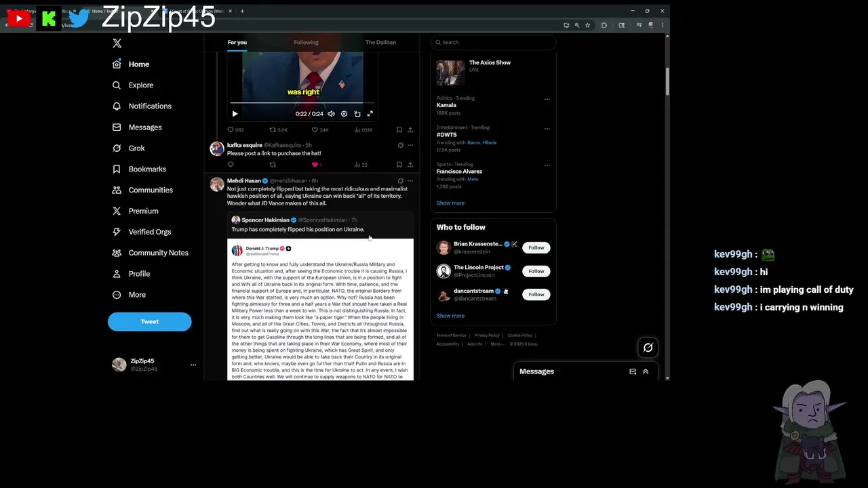Open more options for Kamala trend

coord(547,99)
